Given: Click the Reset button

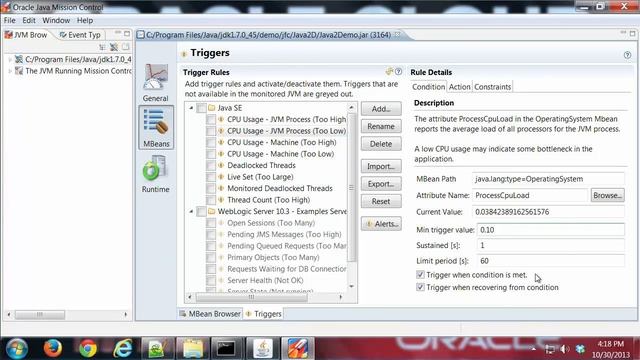Looking at the screenshot, I should tap(381, 202).
